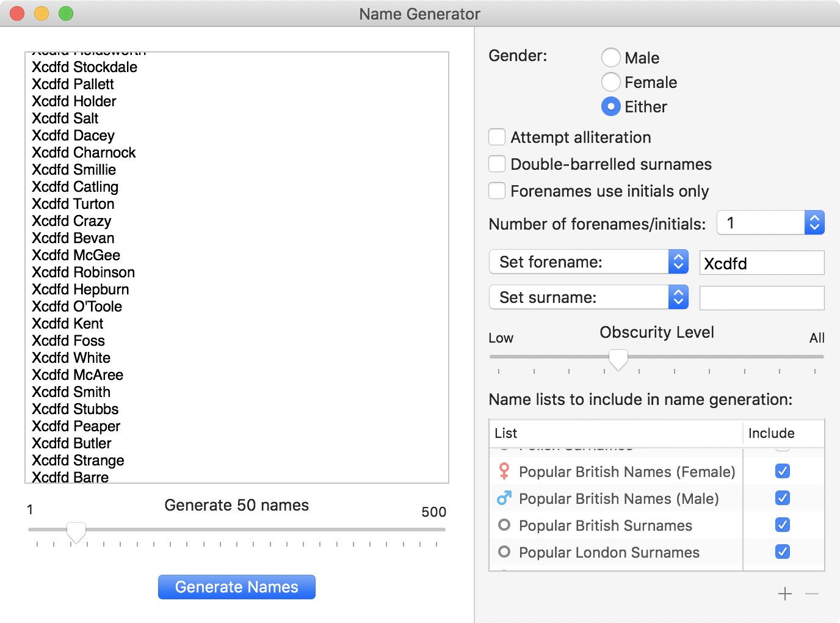Toggle Forenames use initials only checkbox

point(497,191)
